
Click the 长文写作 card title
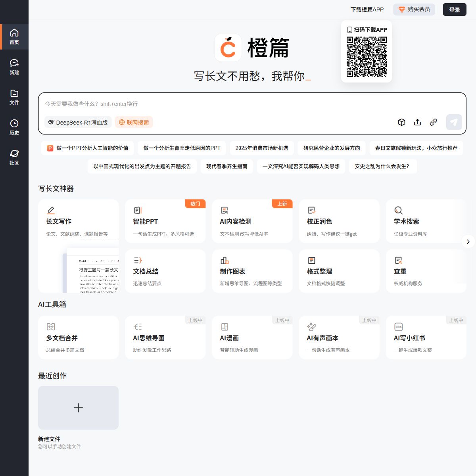[x=59, y=221]
